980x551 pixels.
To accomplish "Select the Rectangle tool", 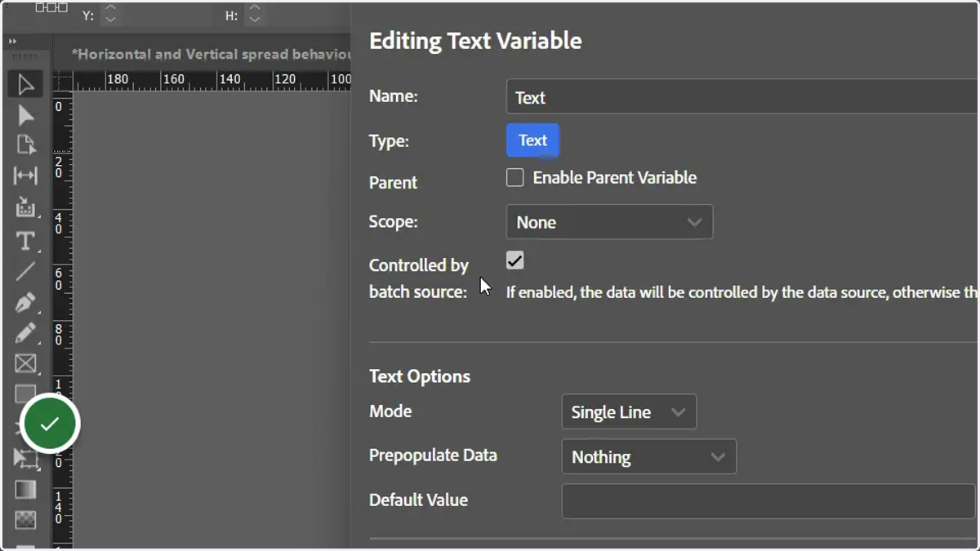I will pyautogui.click(x=25, y=393).
